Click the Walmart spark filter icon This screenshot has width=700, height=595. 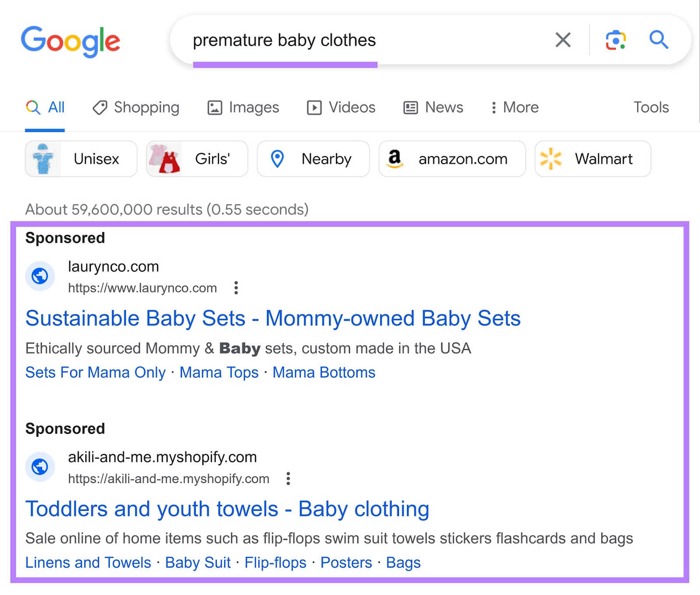[x=550, y=159]
